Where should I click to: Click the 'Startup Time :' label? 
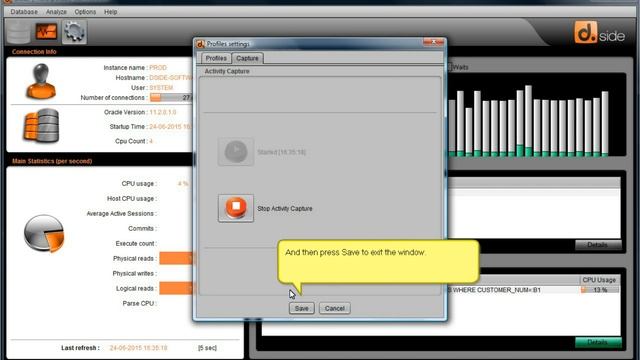129,127
